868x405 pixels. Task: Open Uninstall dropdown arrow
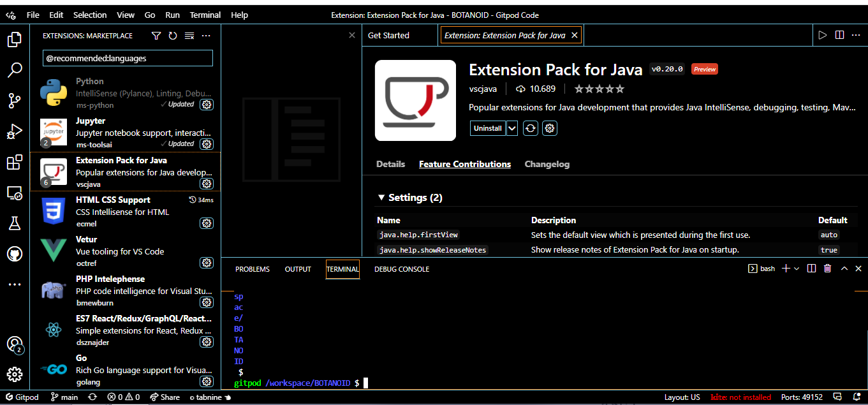[x=512, y=128]
